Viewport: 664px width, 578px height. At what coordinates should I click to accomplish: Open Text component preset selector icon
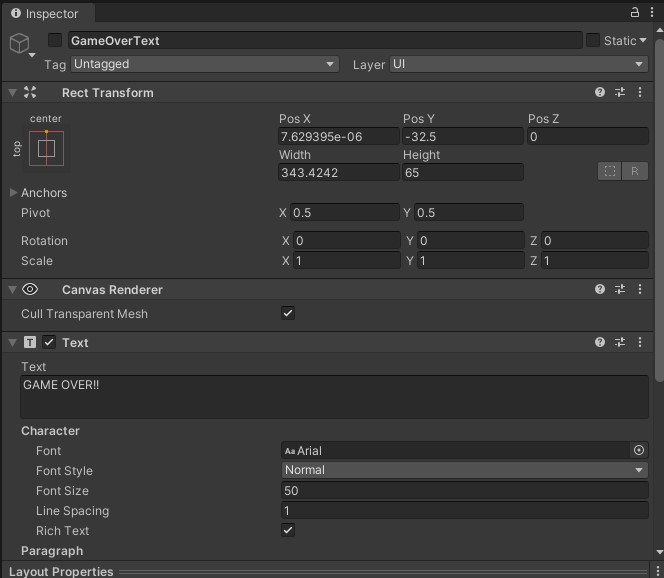click(620, 342)
